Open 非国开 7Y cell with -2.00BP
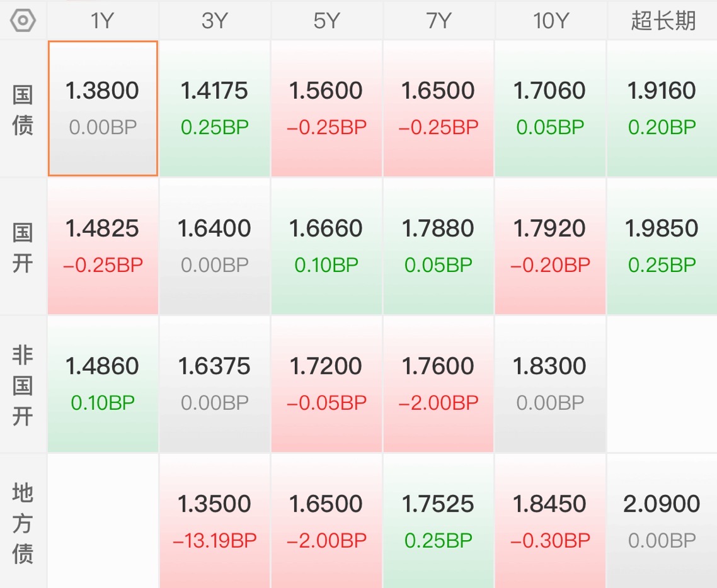The height and width of the screenshot is (588, 717). (x=439, y=384)
